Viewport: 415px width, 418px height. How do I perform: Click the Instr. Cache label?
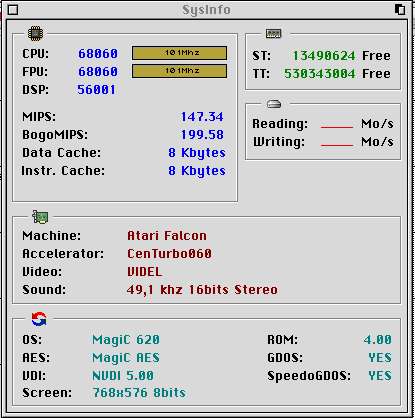click(63, 171)
